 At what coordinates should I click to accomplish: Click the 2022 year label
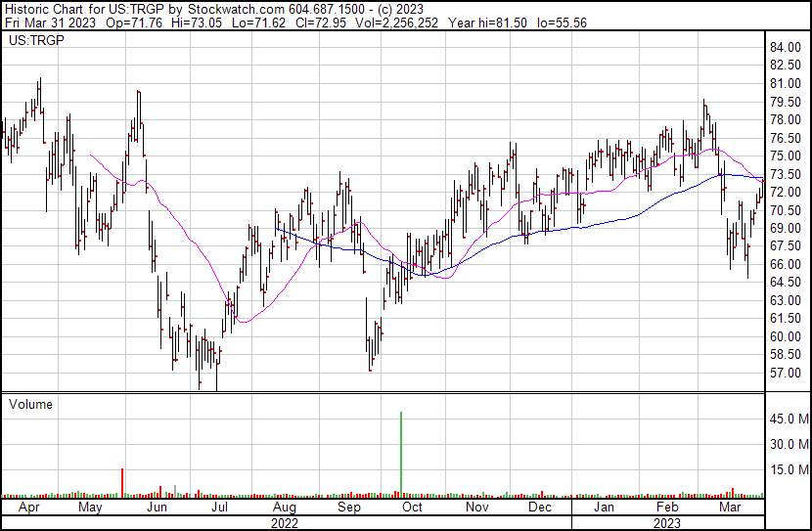pos(284,523)
